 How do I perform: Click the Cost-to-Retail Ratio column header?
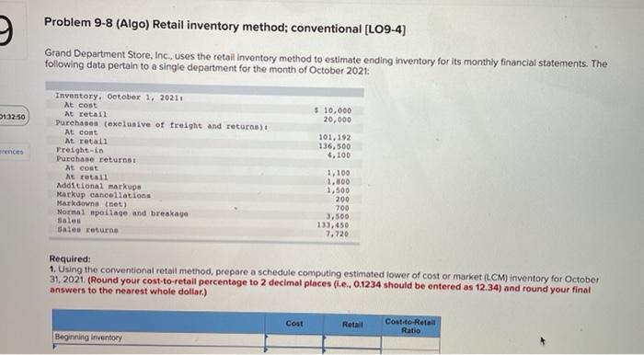tap(410, 326)
